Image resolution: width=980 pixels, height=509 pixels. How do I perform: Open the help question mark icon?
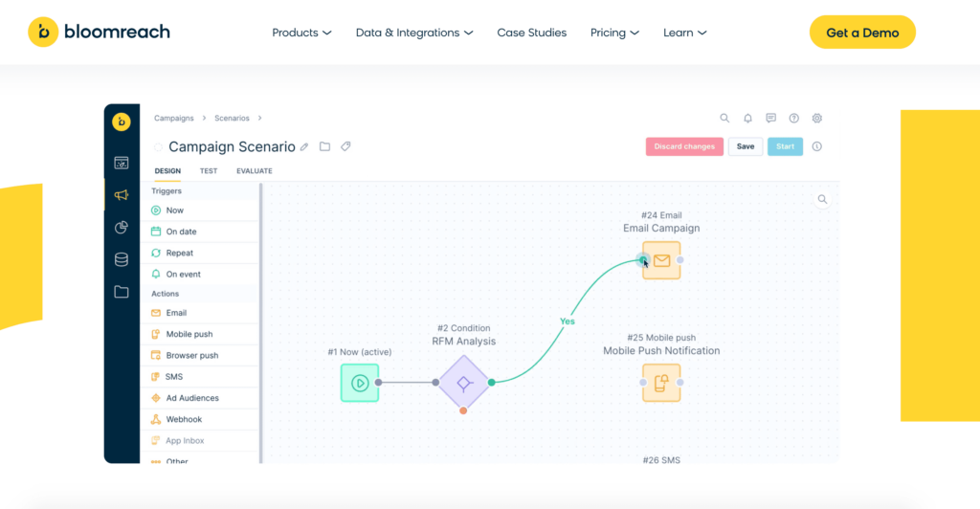tap(793, 118)
